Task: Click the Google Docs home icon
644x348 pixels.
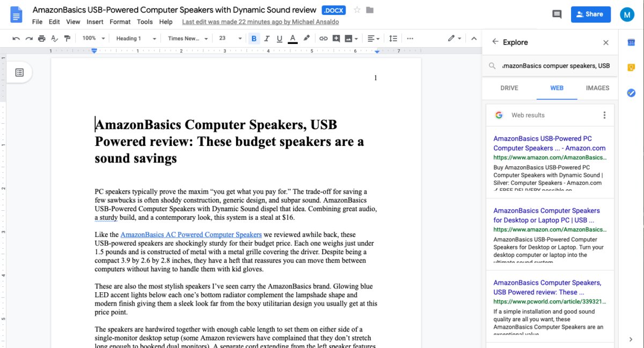Action: [x=17, y=15]
